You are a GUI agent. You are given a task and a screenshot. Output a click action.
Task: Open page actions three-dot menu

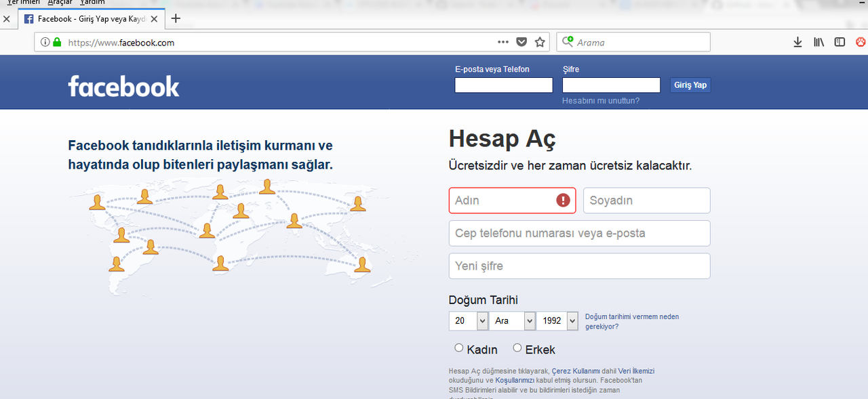502,42
